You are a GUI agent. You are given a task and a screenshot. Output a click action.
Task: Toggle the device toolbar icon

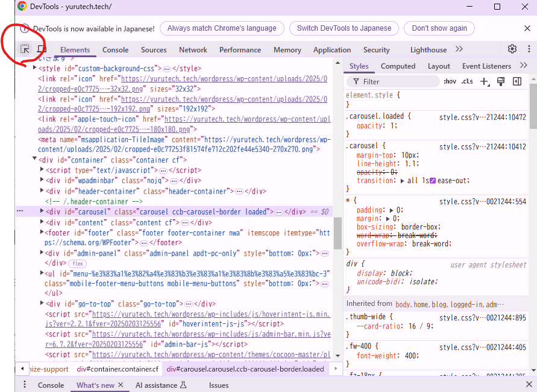[x=42, y=49]
